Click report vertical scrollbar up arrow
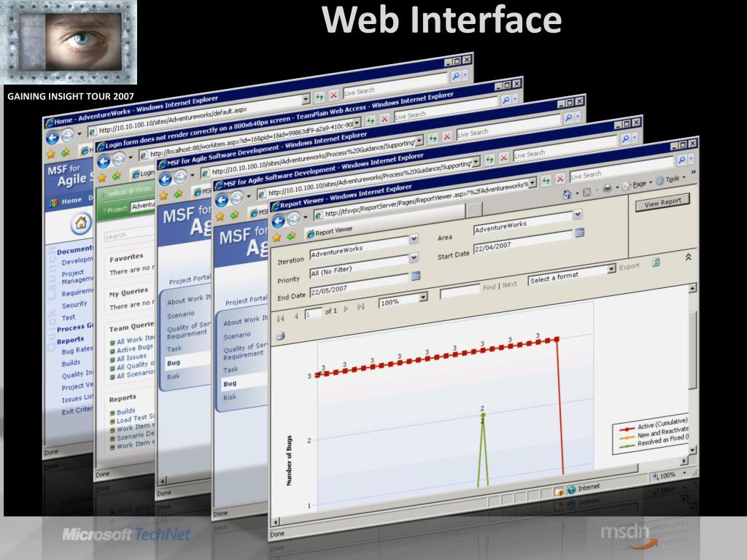 pyautogui.click(x=692, y=287)
